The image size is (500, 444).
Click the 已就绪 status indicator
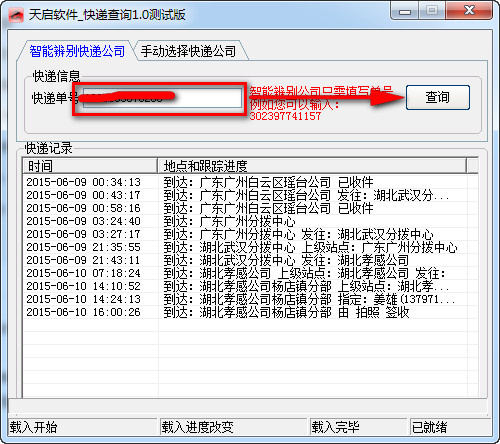pos(429,427)
